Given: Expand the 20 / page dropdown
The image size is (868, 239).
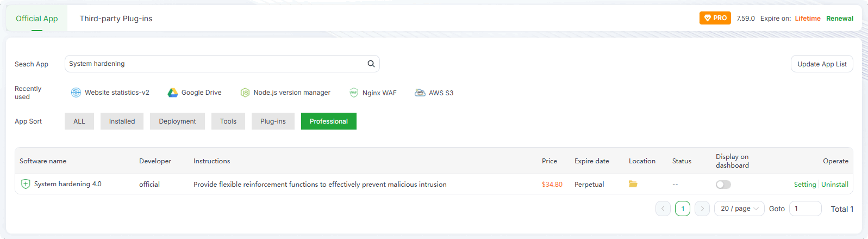Looking at the screenshot, I should pyautogui.click(x=739, y=209).
